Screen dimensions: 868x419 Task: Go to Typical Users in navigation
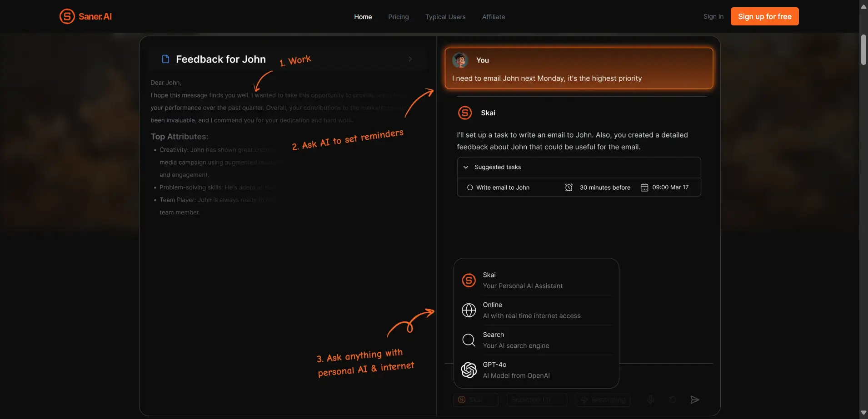coord(445,17)
